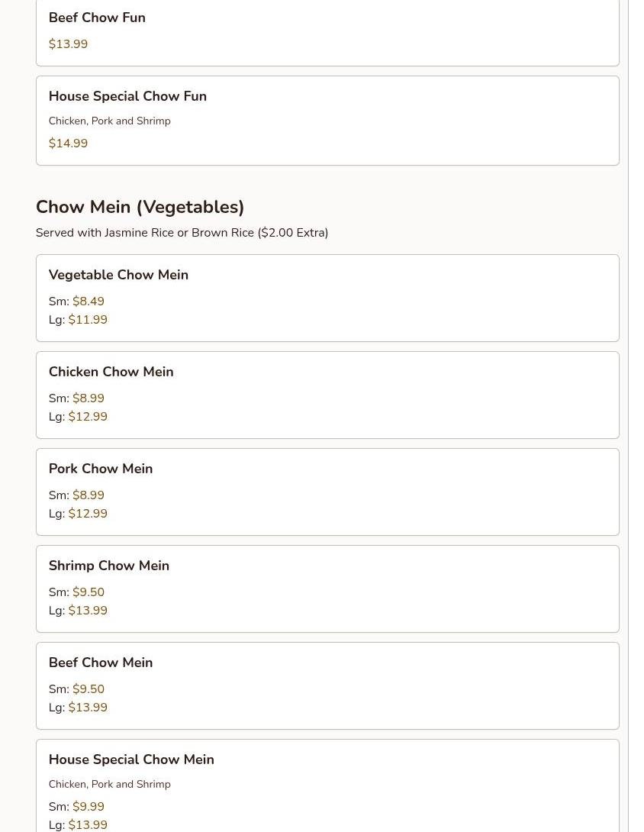The height and width of the screenshot is (832, 644).
Task: Click Beef Chow Mein large price $13.99
Action: pyautogui.click(x=88, y=708)
